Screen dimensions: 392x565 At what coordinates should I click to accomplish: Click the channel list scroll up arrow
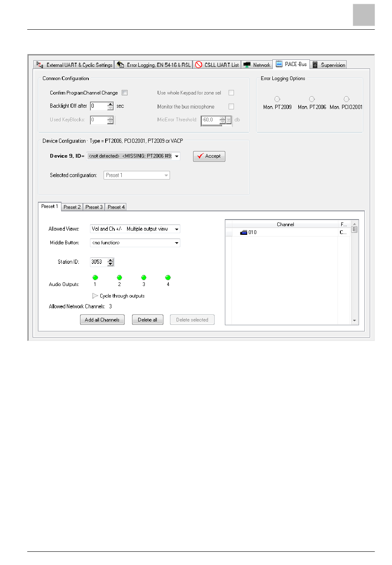tap(354, 224)
